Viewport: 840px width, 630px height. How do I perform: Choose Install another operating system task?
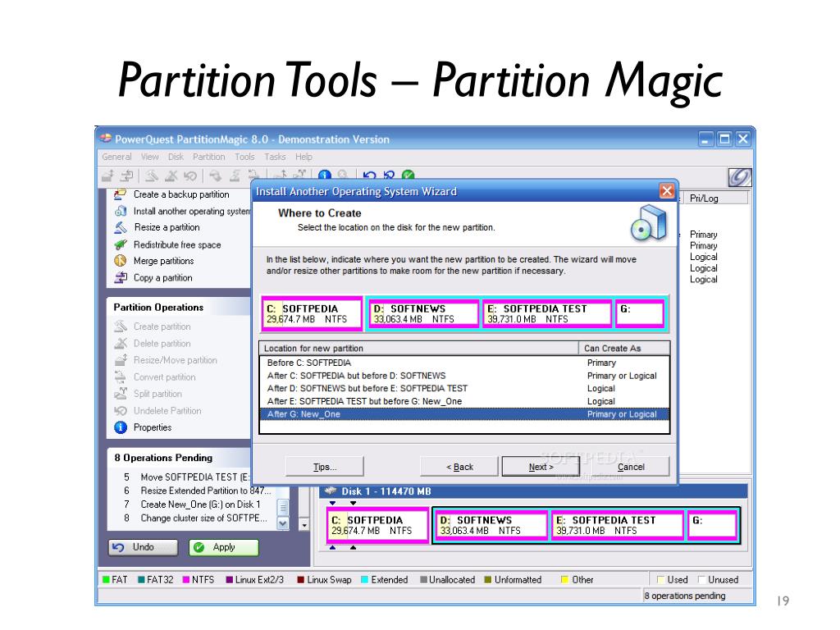point(182,211)
